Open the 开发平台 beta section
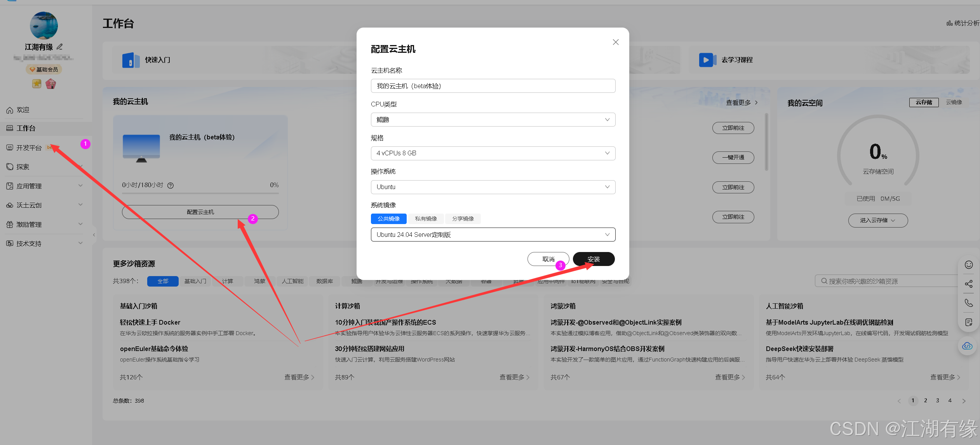This screenshot has width=980, height=445. tap(28, 148)
